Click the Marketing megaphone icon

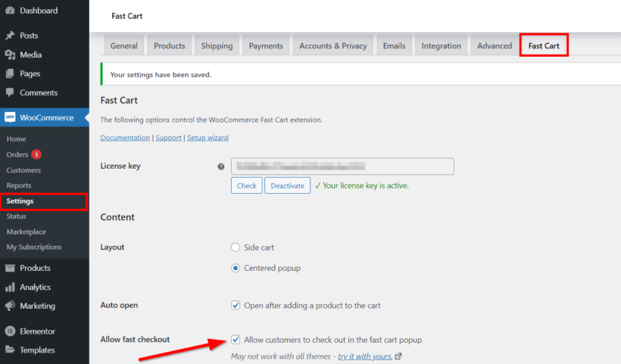point(10,306)
